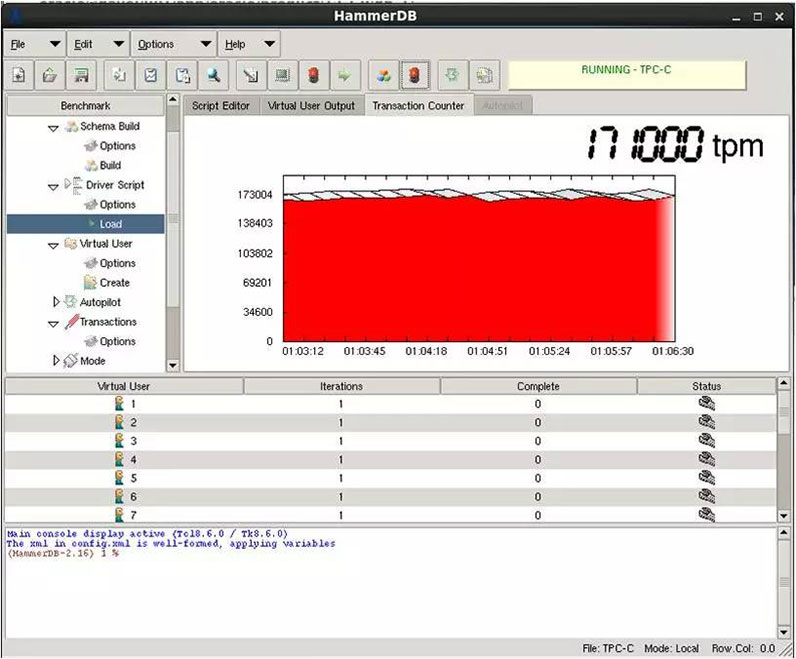Click status icon for virtual user 7
The height and width of the screenshot is (659, 796).
[707, 515]
